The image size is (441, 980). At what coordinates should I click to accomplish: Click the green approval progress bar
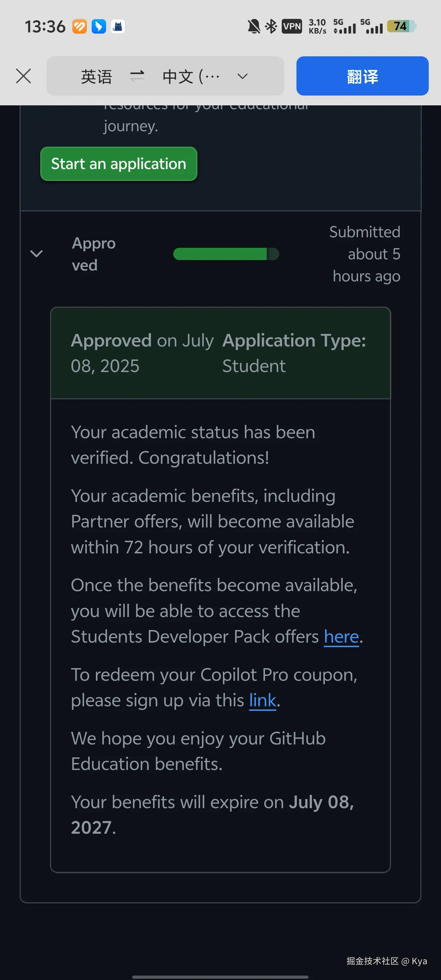[226, 254]
